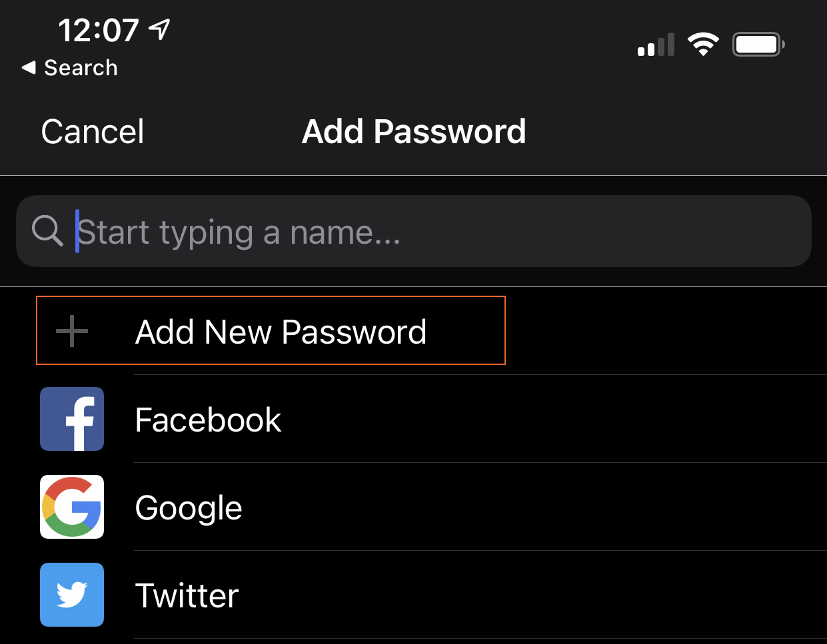Click the plus icon for new password
The image size is (827, 644).
coord(72,331)
